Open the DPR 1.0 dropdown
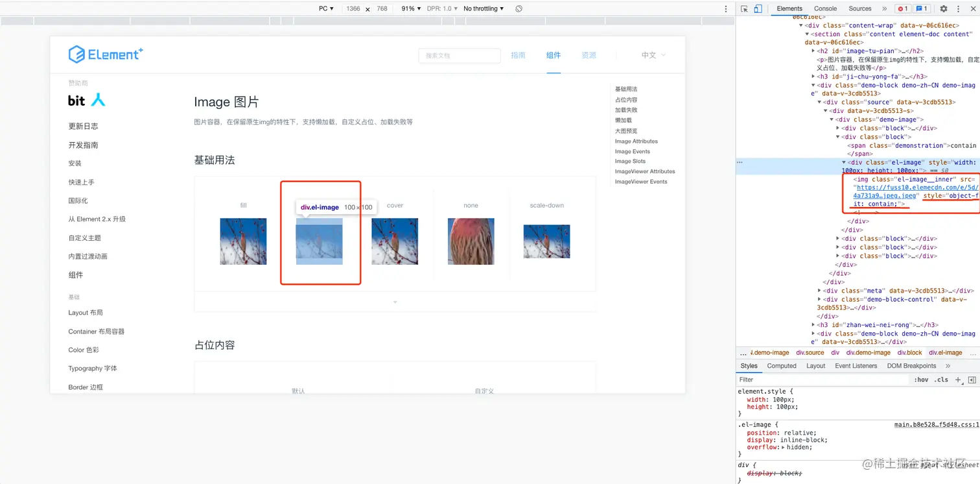The height and width of the screenshot is (484, 980). [x=442, y=8]
